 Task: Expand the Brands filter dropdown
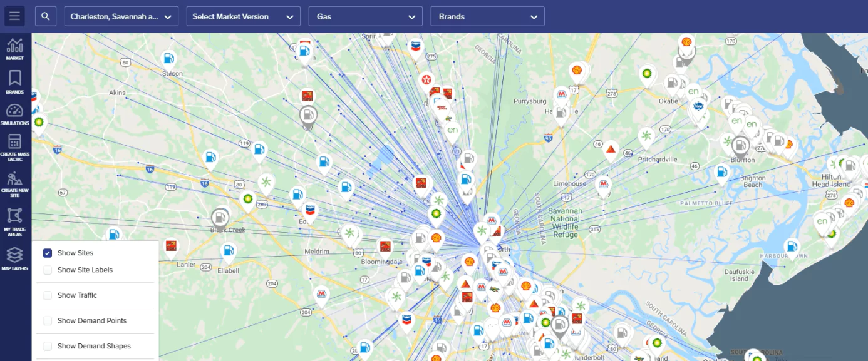(x=487, y=16)
